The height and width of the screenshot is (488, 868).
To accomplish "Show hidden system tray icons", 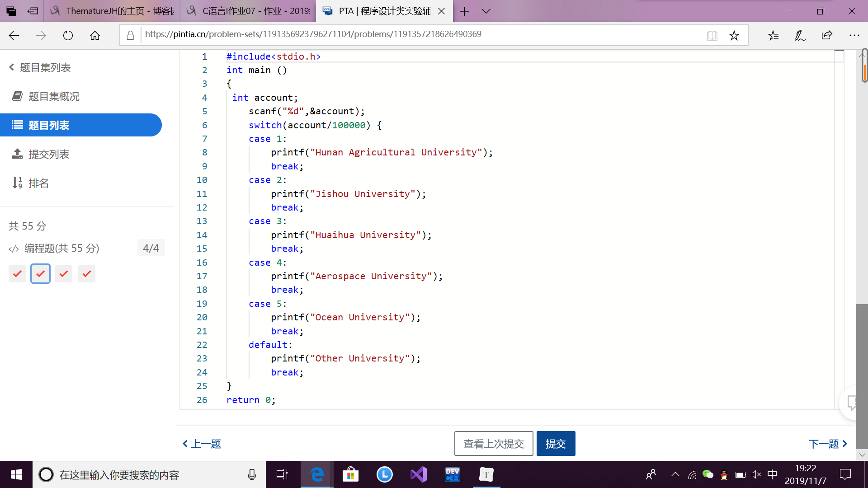I will pyautogui.click(x=675, y=474).
